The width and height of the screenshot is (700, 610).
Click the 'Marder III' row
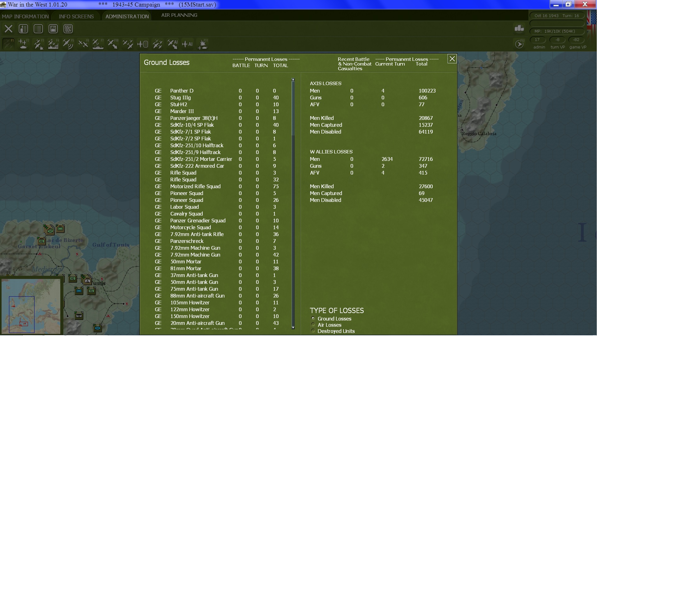[x=217, y=111]
